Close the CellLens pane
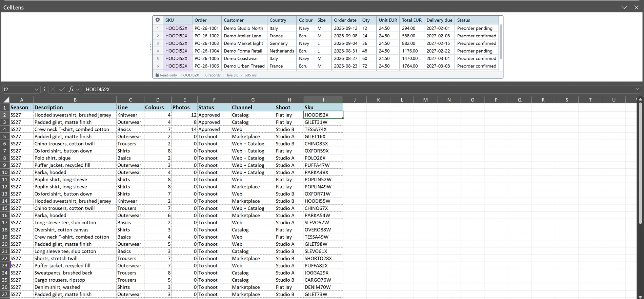 point(636,7)
